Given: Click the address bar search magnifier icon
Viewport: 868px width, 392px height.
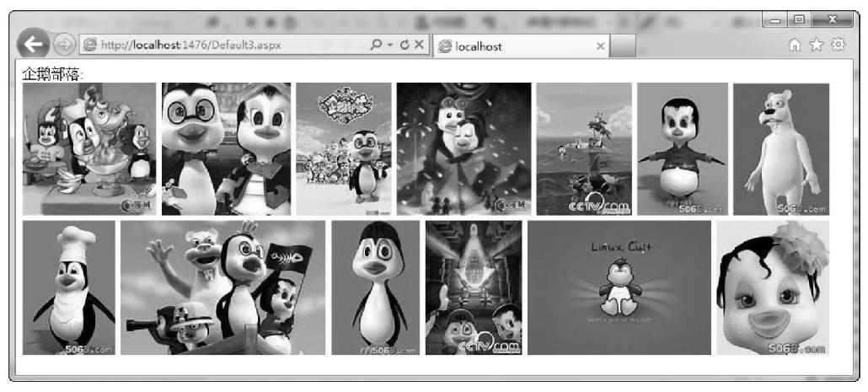Looking at the screenshot, I should (376, 45).
